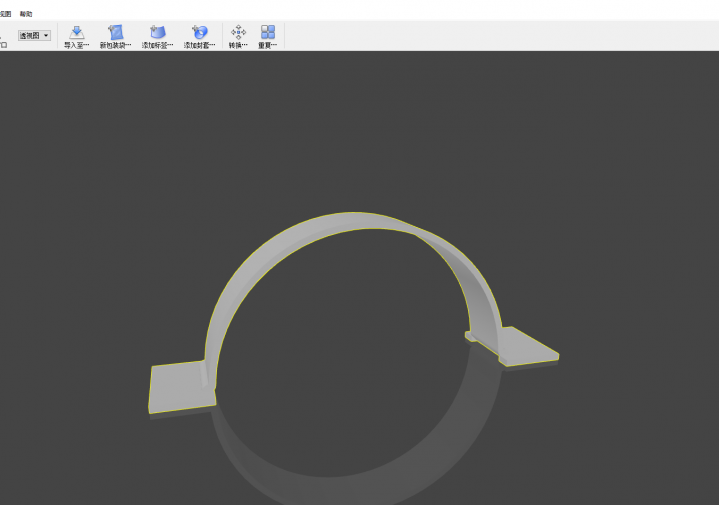The width and height of the screenshot is (719, 505).
Task: Activate the 转换 transform tool
Action: click(x=238, y=36)
